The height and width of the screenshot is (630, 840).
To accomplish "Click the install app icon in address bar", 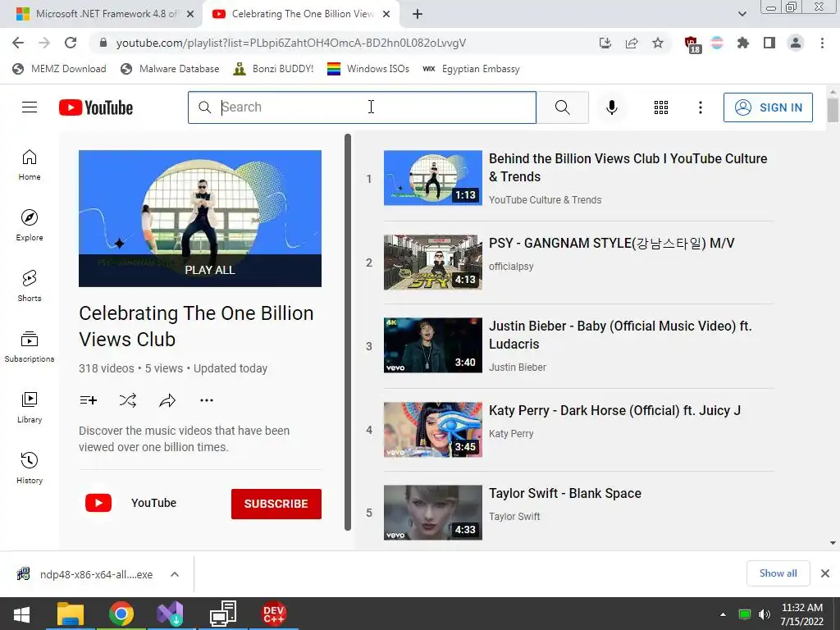I will (605, 43).
